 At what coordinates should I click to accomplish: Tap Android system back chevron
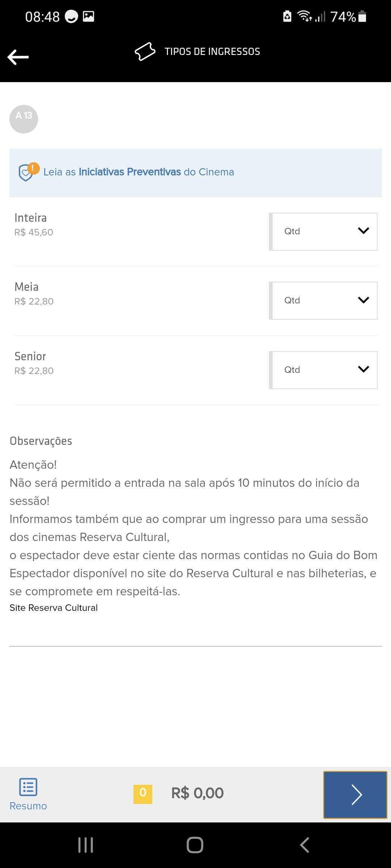pos(304,845)
